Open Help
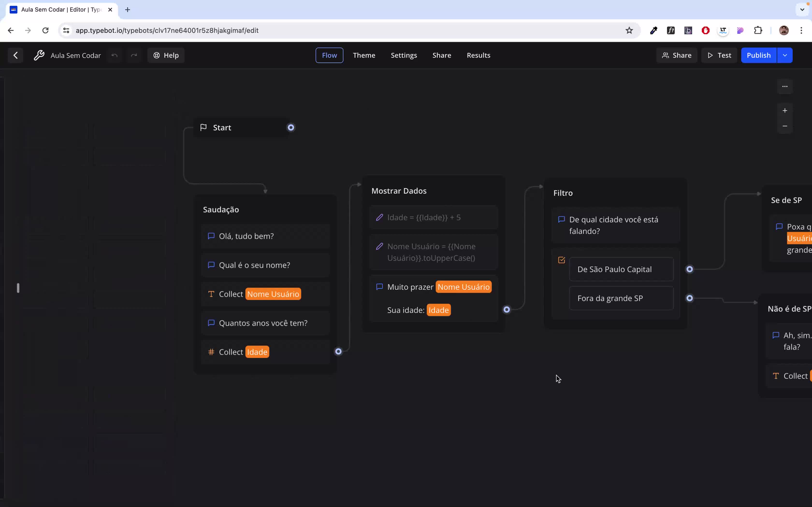 166,55
